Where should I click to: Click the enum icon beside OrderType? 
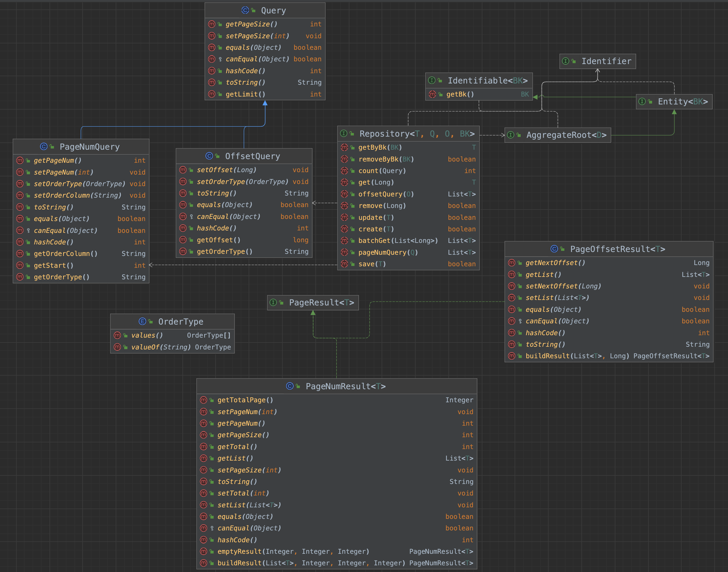(x=142, y=322)
